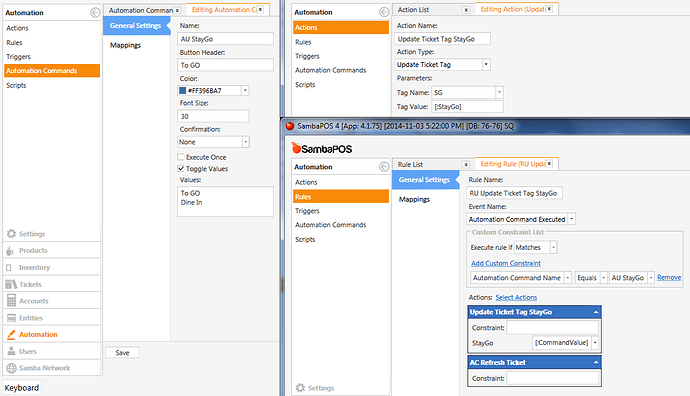Open Mappings in the automation command editor
This screenshot has height=396, width=690.
(x=125, y=45)
